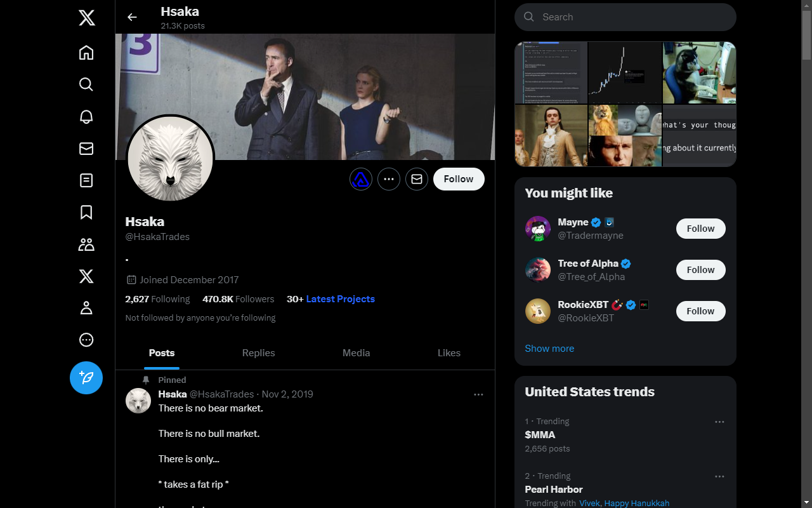The width and height of the screenshot is (812, 508).
Task: Follow Mayne in You might like
Action: [x=701, y=229]
